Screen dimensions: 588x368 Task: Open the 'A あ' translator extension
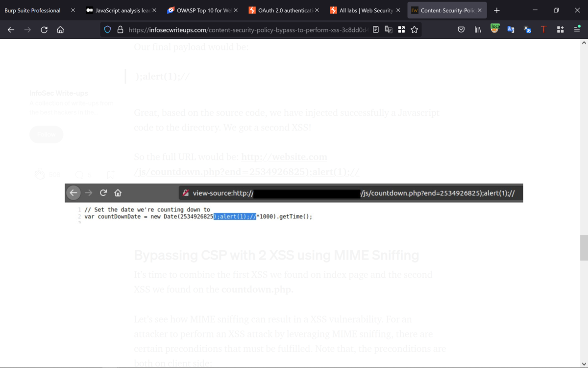(527, 29)
